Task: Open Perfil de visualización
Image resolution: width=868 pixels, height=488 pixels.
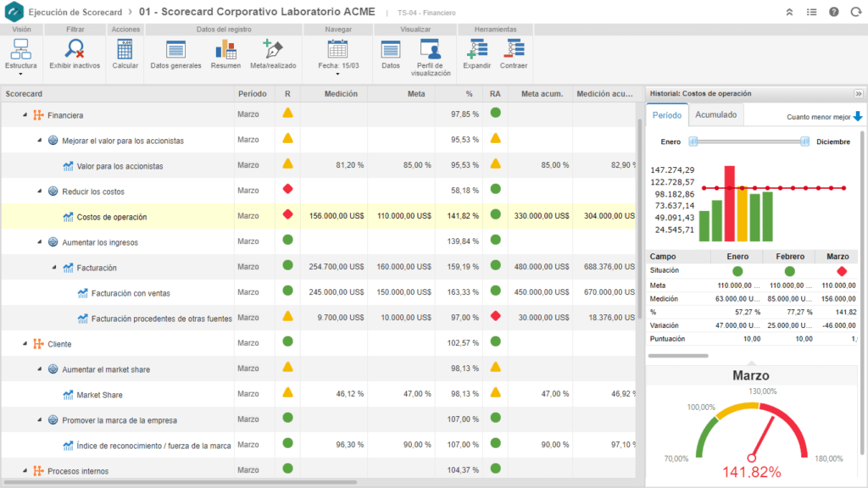Action: [x=431, y=50]
